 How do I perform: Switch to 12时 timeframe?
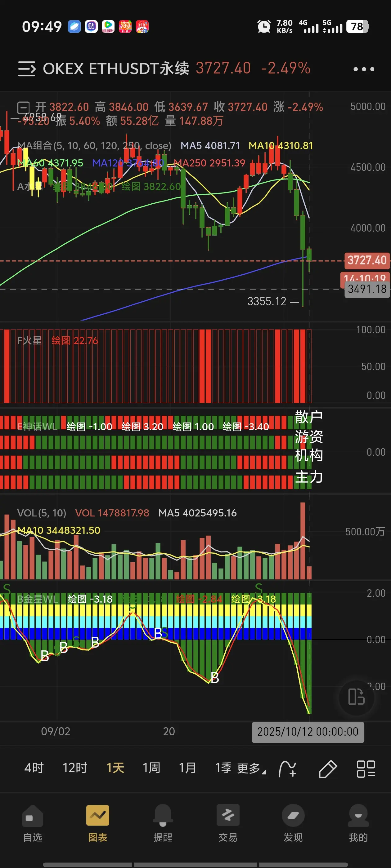(75, 768)
